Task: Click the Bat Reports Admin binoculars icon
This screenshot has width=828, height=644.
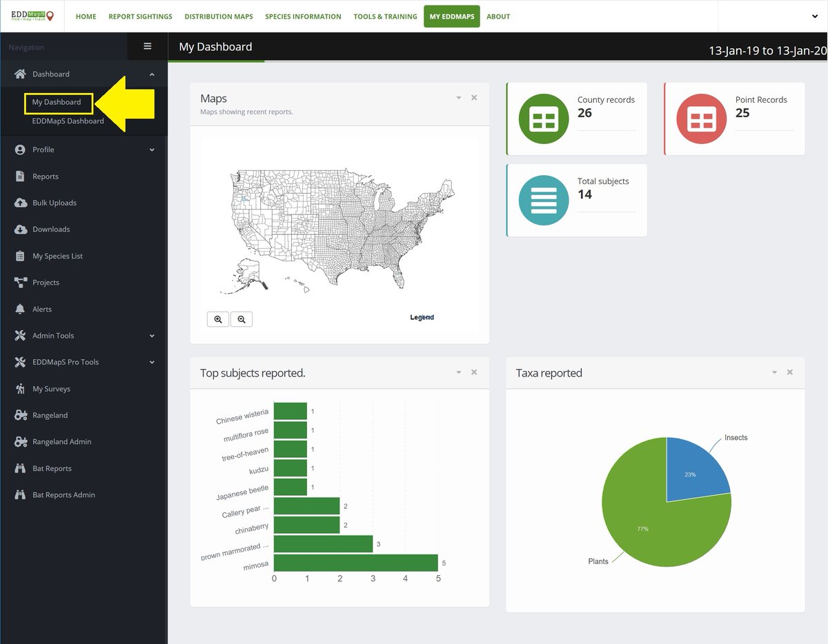Action: [20, 494]
